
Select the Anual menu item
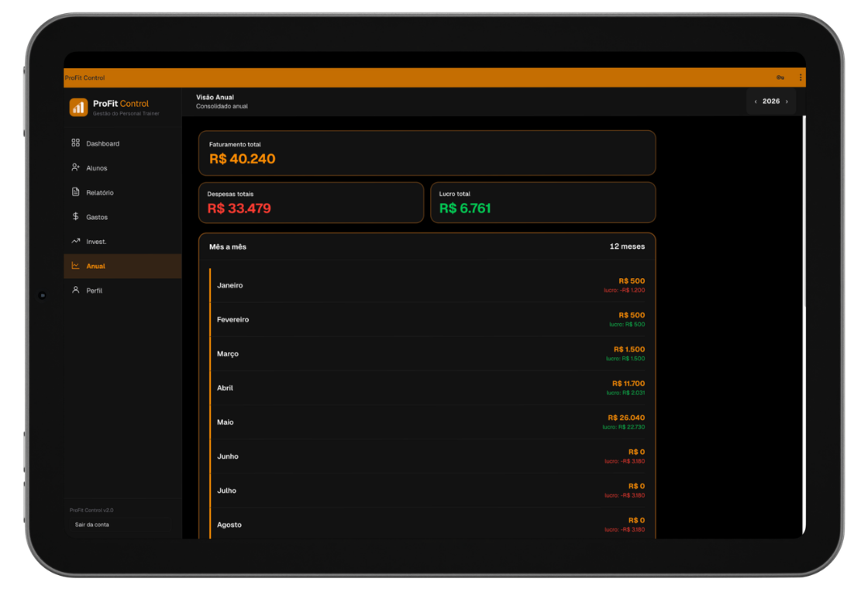123,267
